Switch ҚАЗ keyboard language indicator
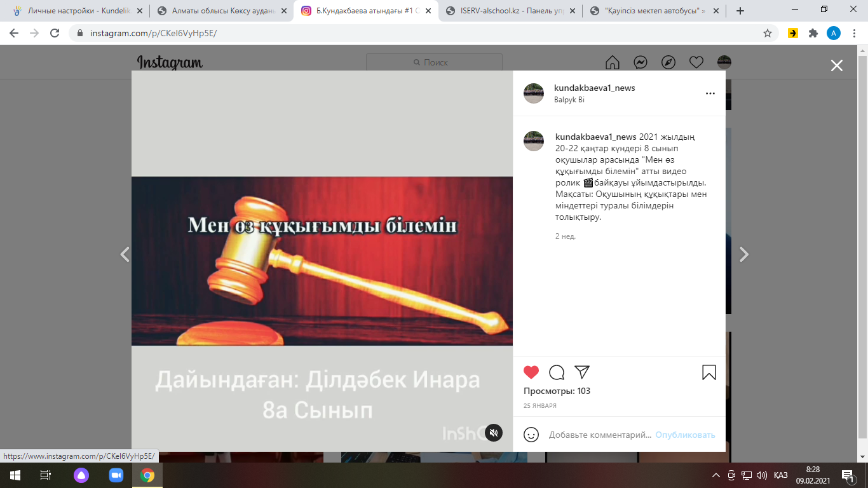868x488 pixels. pyautogui.click(x=781, y=475)
